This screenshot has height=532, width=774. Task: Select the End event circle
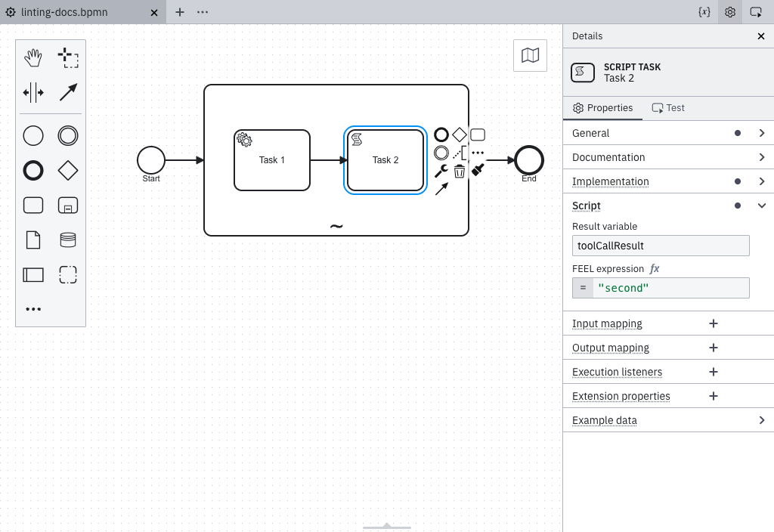click(x=529, y=160)
